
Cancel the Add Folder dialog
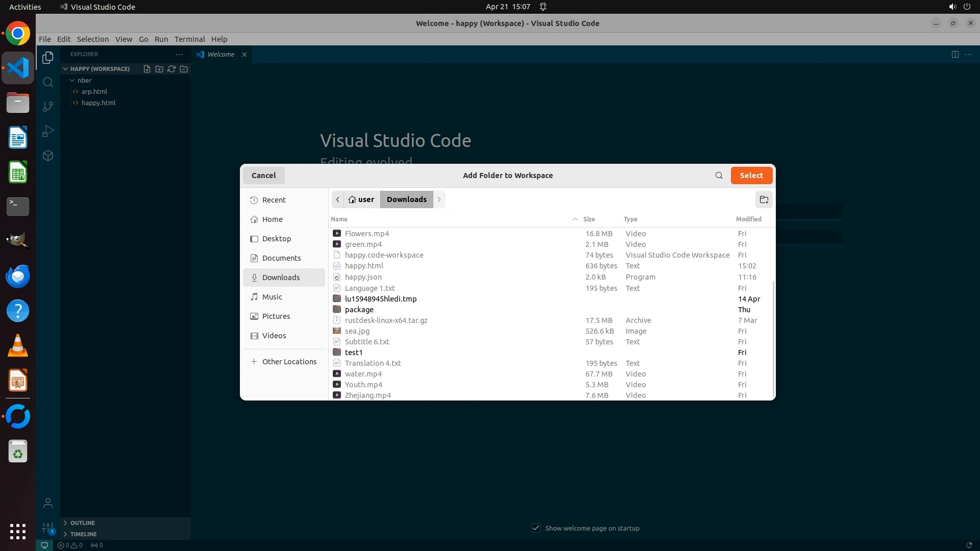[x=263, y=176]
